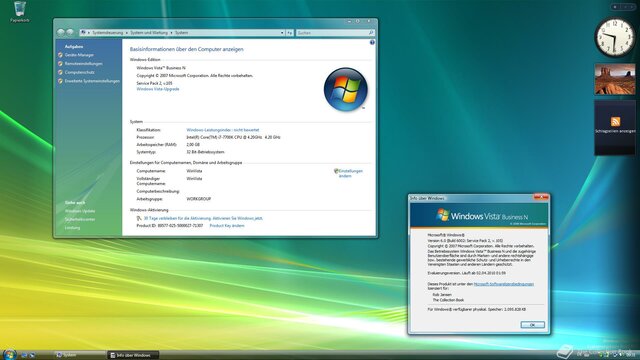Open Windows-Leistungsindex nicht bewertet link
The image size is (640, 360).
tap(222, 130)
